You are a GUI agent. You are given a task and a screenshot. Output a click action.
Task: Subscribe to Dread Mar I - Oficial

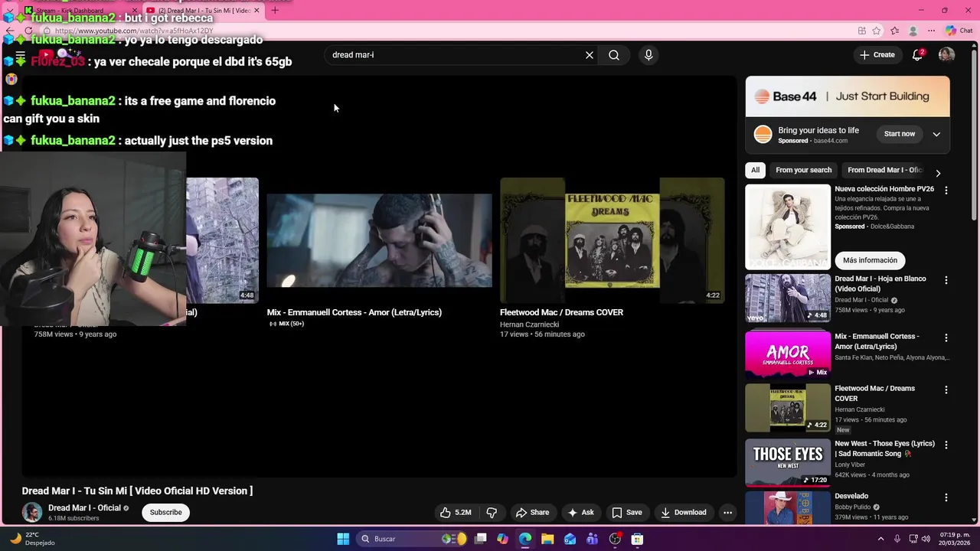coord(165,513)
